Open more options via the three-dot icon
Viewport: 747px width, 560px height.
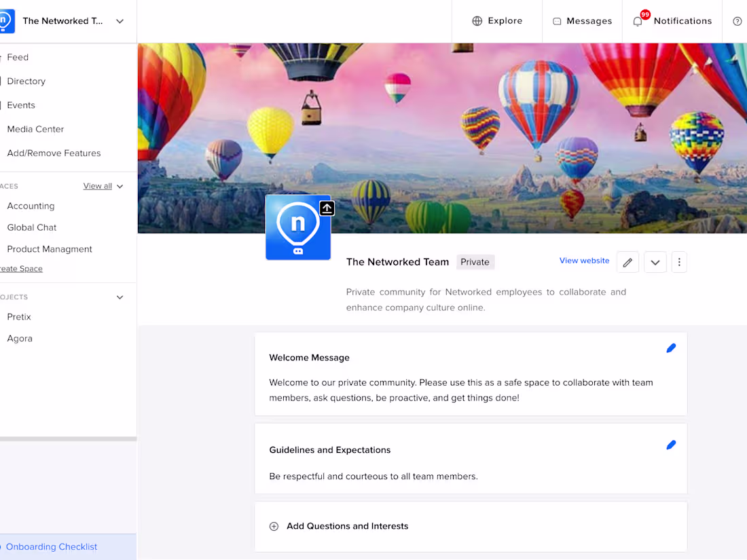point(679,262)
